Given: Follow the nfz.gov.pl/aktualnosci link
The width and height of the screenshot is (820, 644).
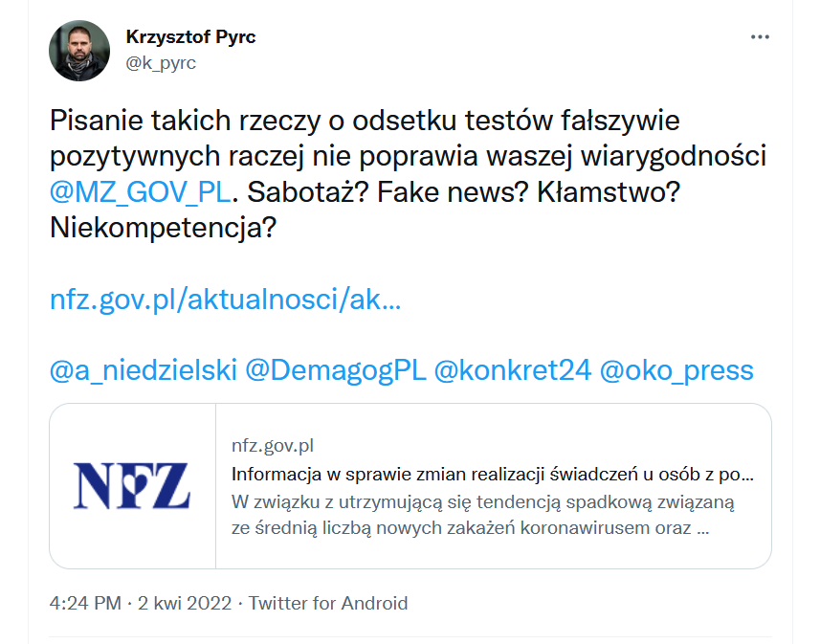Looking at the screenshot, I should [x=226, y=300].
